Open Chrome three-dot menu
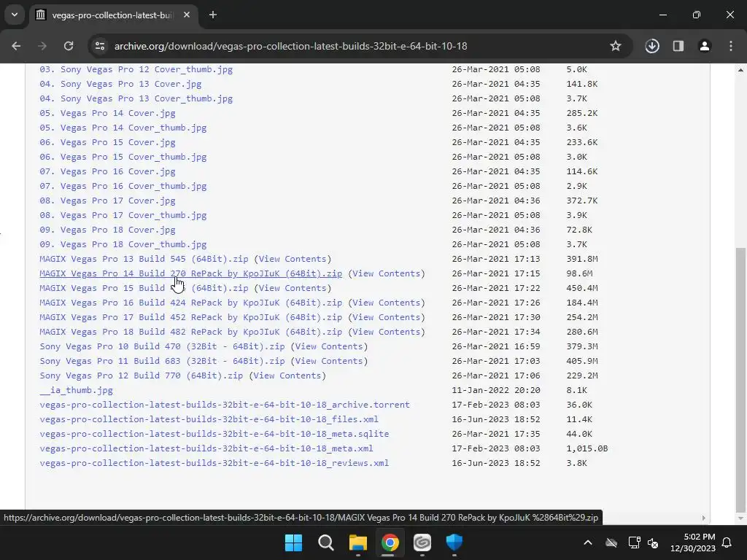Screen dimensions: 747x560 (x=731, y=46)
